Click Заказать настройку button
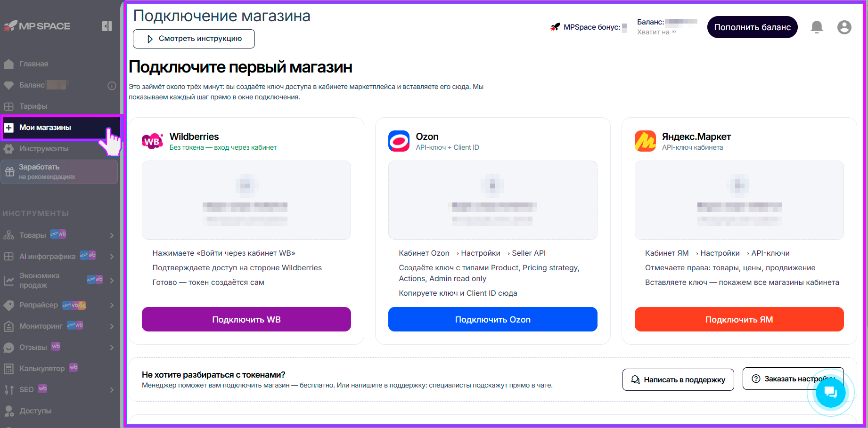The width and height of the screenshot is (868, 428). [793, 379]
